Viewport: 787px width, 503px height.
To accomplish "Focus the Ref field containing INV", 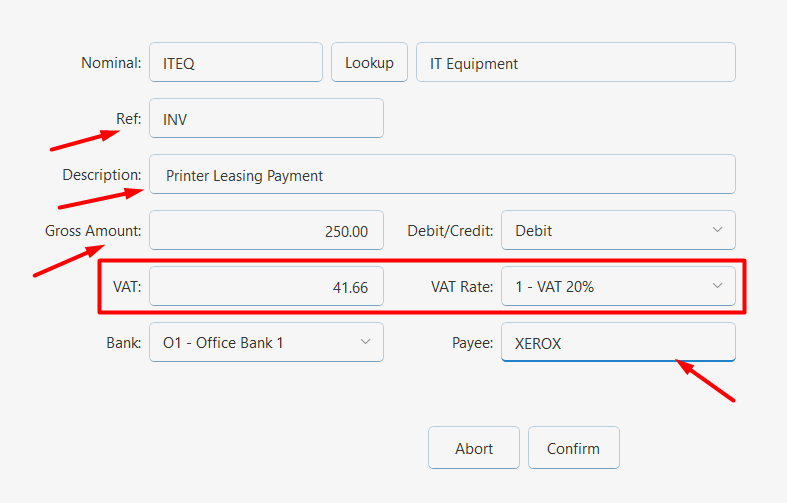I will pyautogui.click(x=267, y=118).
